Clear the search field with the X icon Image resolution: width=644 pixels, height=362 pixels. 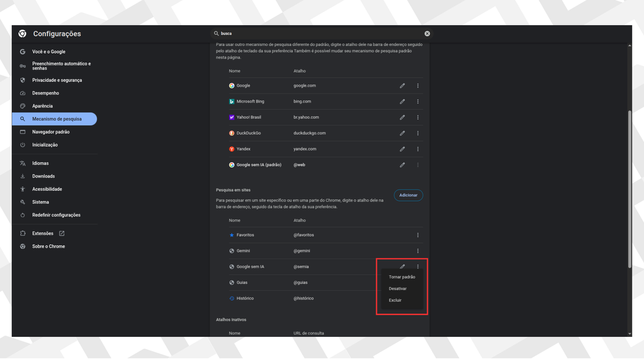click(x=427, y=34)
